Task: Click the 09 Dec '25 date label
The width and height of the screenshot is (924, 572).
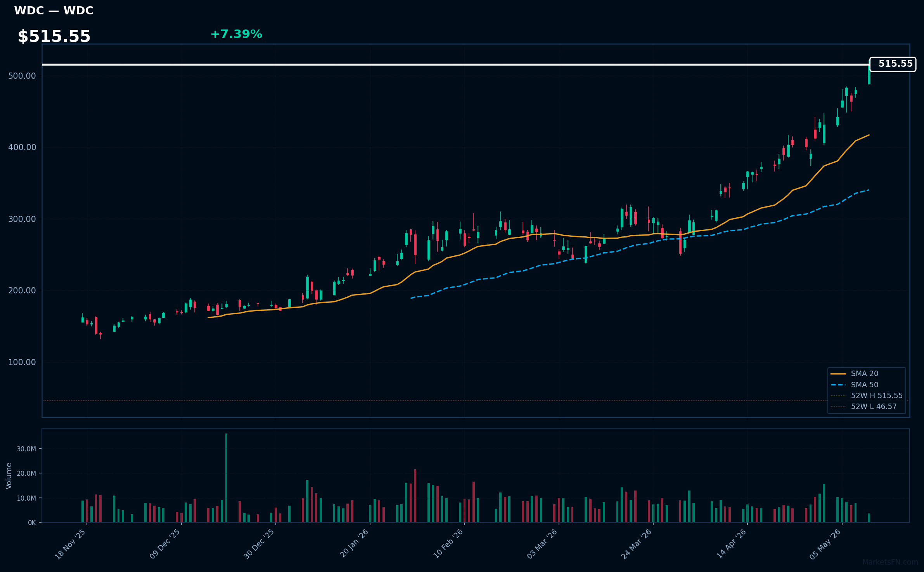Action: (165, 544)
